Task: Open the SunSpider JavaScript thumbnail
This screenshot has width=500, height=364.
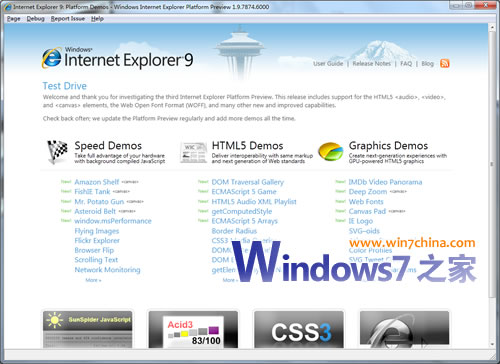Action: [88, 330]
